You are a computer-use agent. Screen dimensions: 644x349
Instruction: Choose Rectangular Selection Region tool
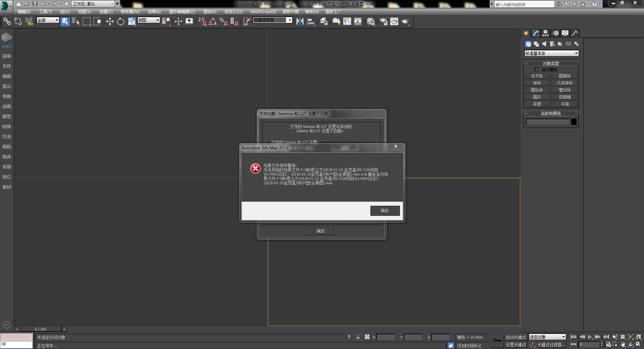tap(87, 21)
